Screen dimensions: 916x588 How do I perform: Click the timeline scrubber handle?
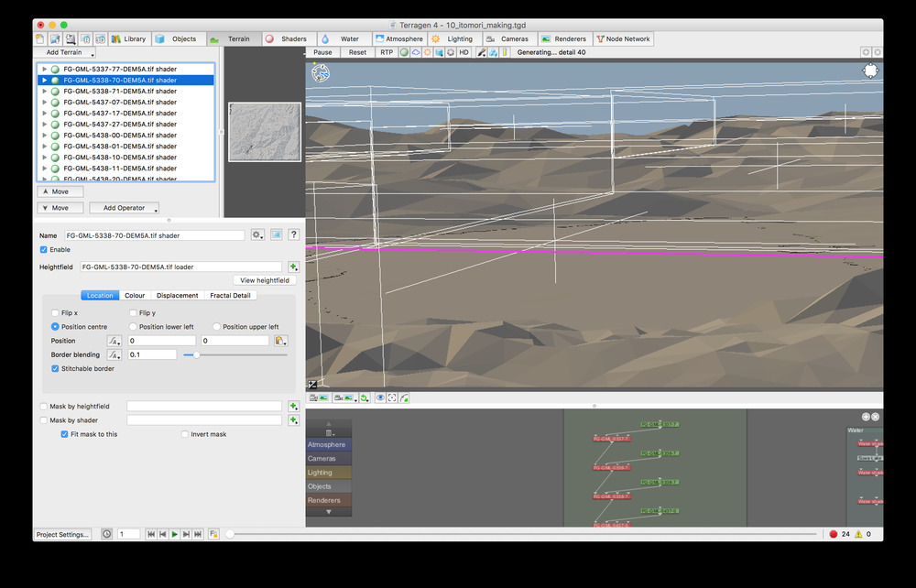(x=230, y=534)
